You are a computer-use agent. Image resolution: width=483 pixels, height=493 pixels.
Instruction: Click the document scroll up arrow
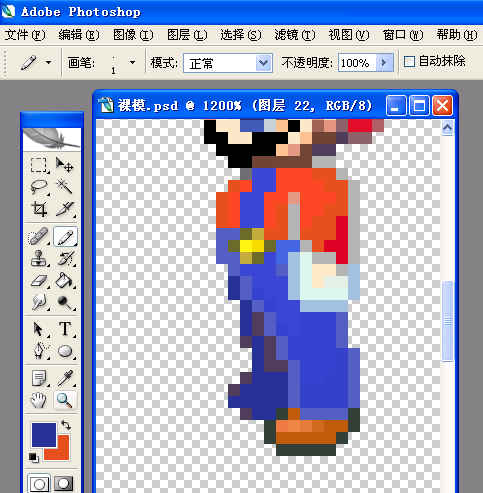[447, 128]
